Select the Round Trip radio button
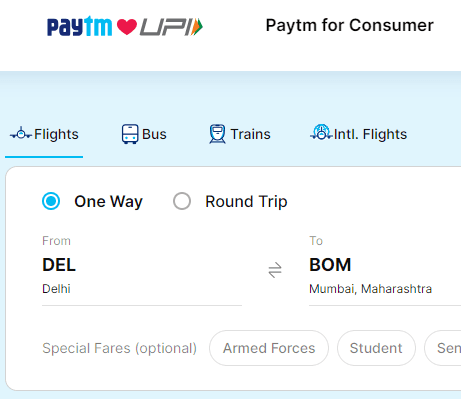 point(182,201)
